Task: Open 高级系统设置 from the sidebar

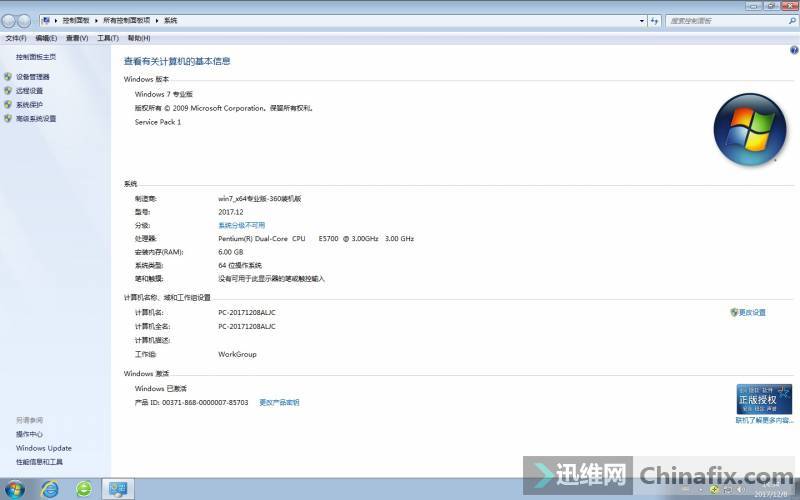Action: [x=36, y=118]
